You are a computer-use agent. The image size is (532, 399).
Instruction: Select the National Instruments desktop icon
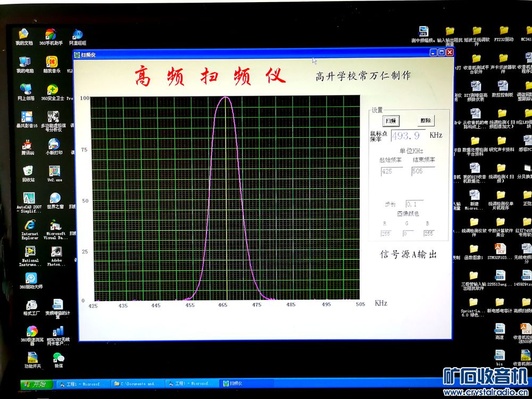click(30, 256)
